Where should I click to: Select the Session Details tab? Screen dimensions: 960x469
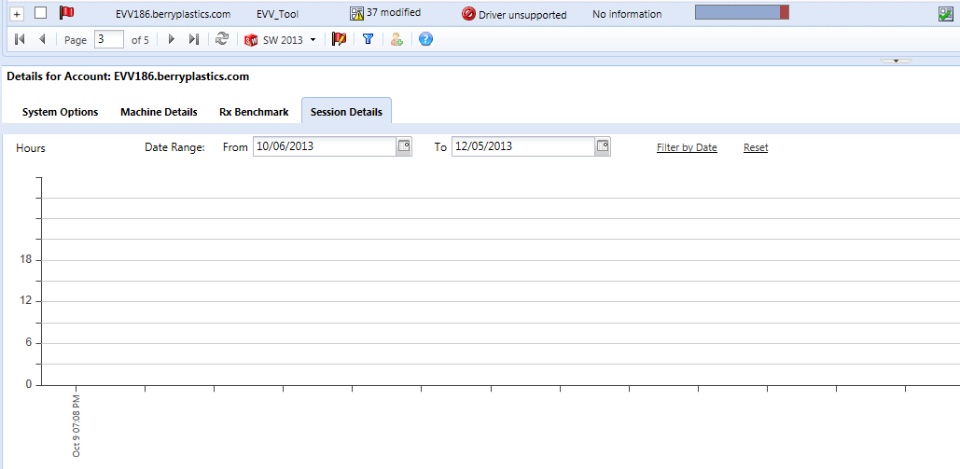coord(347,111)
